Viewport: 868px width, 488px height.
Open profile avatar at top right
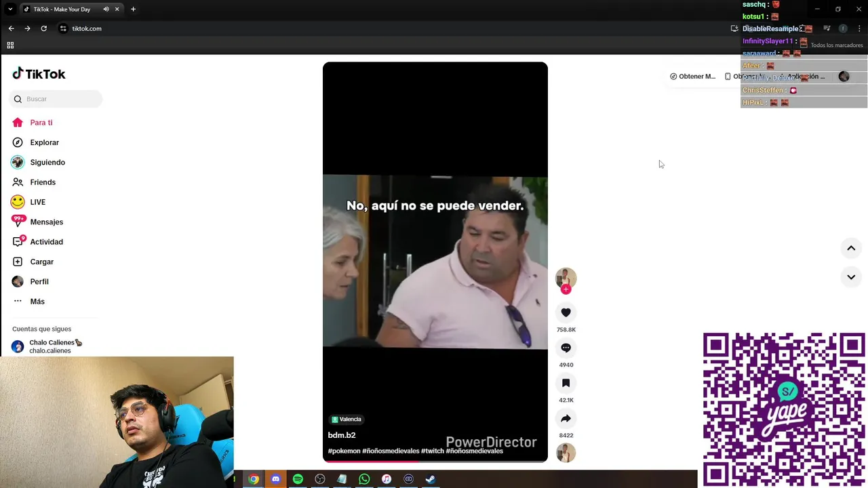pyautogui.click(x=844, y=77)
